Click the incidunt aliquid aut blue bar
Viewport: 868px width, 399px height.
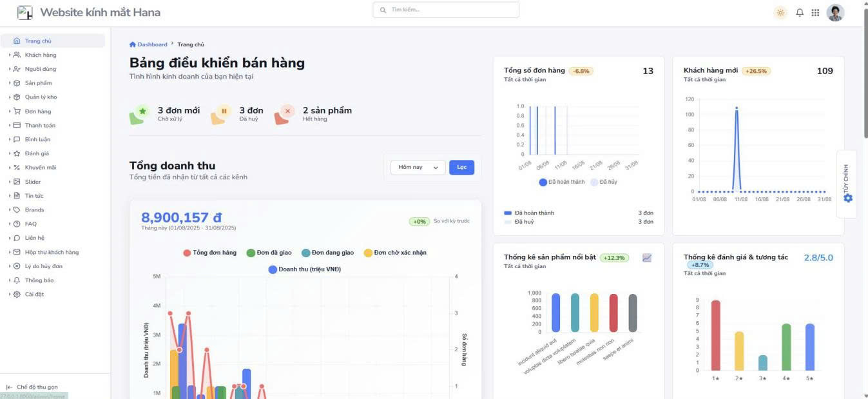click(x=555, y=313)
